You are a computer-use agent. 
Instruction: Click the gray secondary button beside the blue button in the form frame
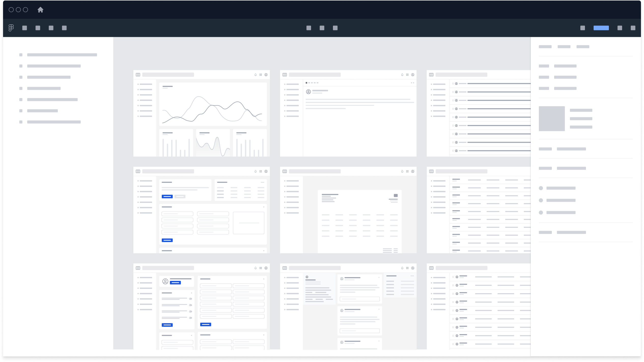[180, 197]
